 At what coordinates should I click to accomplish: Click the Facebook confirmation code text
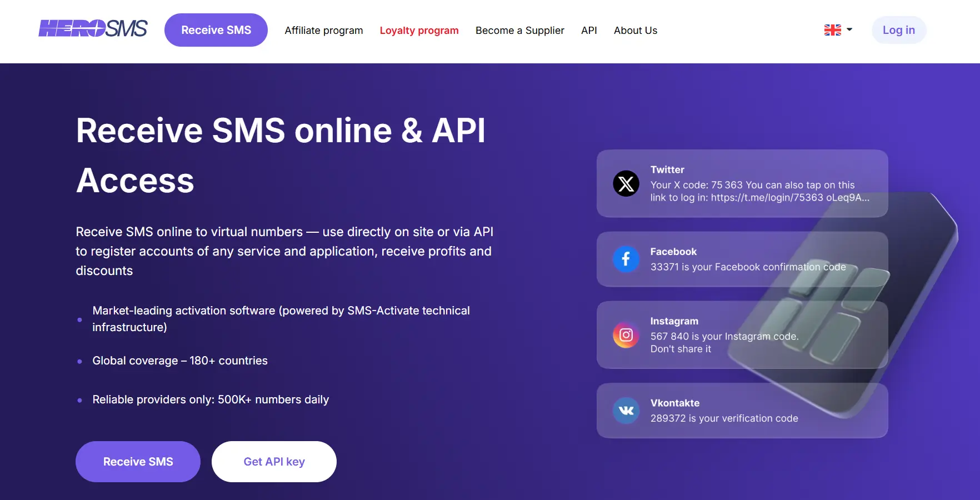click(x=748, y=267)
